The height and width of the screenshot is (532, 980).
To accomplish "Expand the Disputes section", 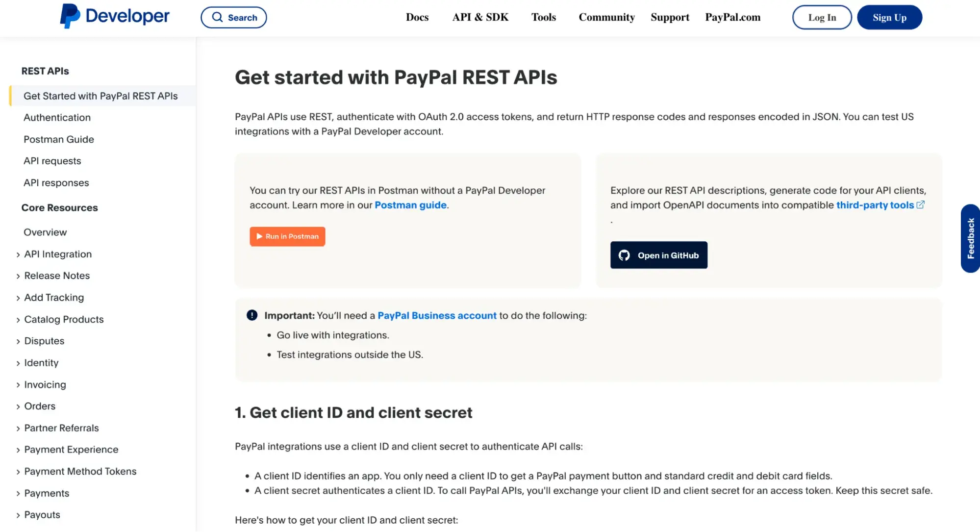I will pyautogui.click(x=18, y=341).
